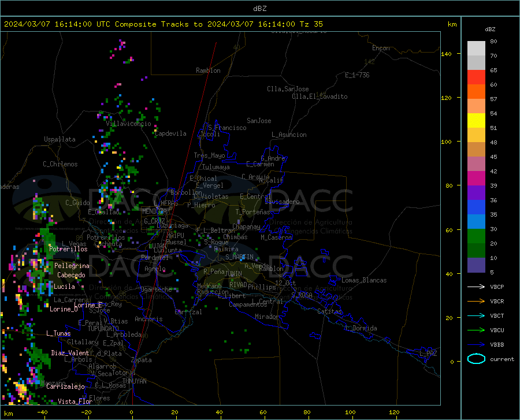Click the 'Tz 35' header value
Screen dimensions: 520x420
(311, 24)
